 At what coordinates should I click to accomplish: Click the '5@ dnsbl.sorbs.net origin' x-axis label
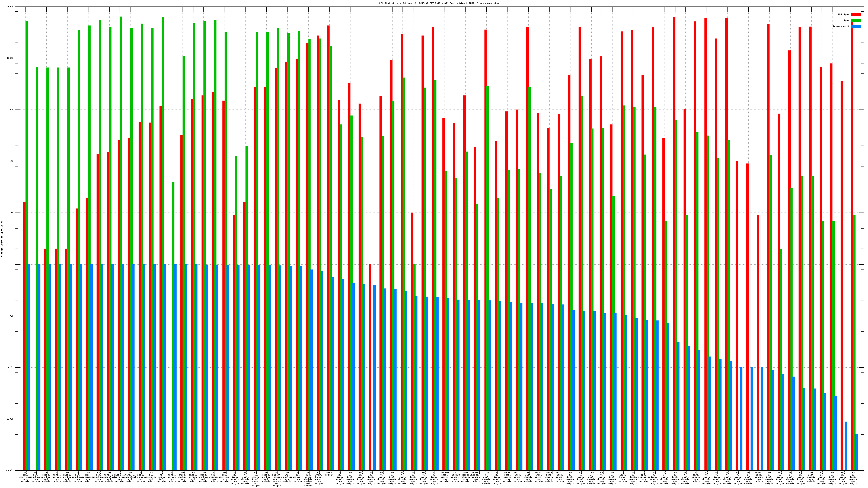(172, 477)
